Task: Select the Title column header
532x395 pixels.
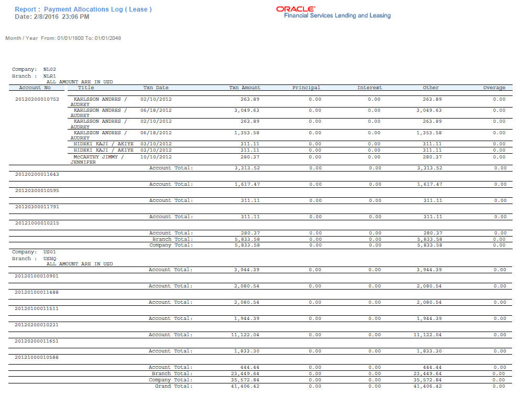Action: (x=86, y=88)
